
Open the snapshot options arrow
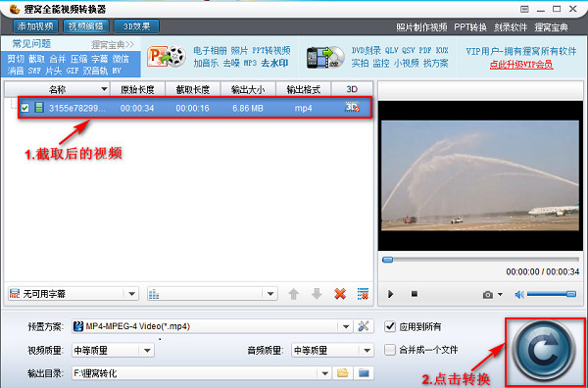point(500,295)
